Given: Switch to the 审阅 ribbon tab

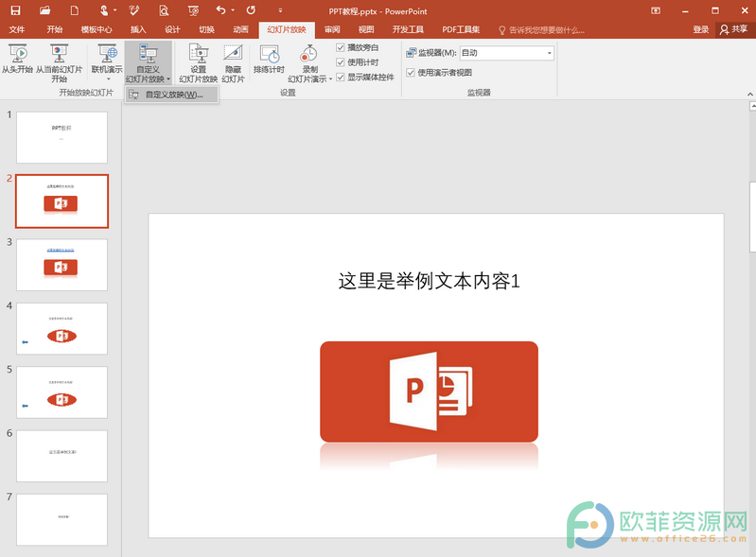Looking at the screenshot, I should tap(332, 30).
